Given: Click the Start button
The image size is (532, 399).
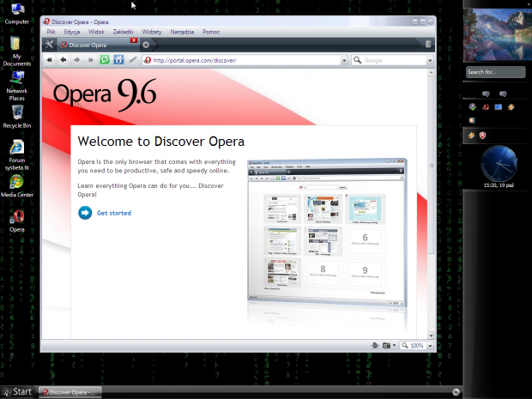Looking at the screenshot, I should [x=17, y=392].
